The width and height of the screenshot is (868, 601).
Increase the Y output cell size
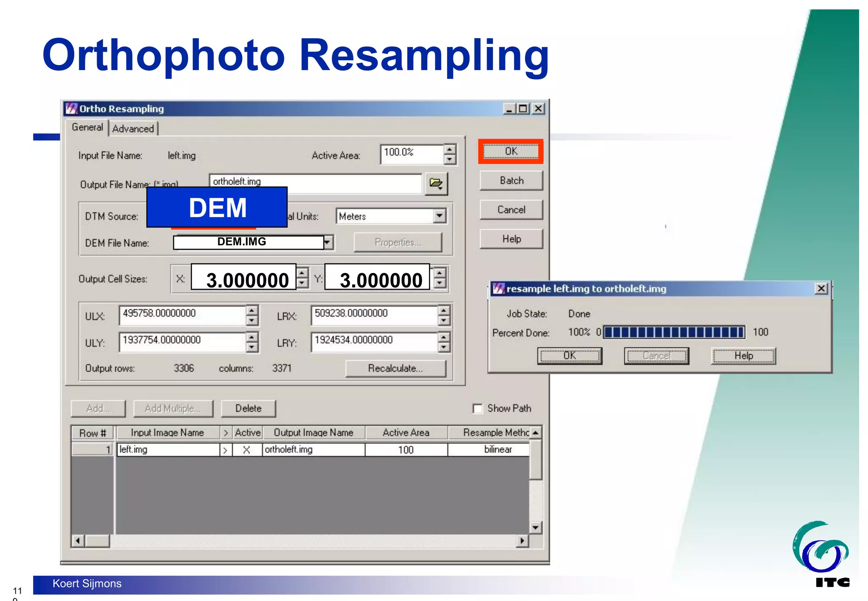pos(440,273)
